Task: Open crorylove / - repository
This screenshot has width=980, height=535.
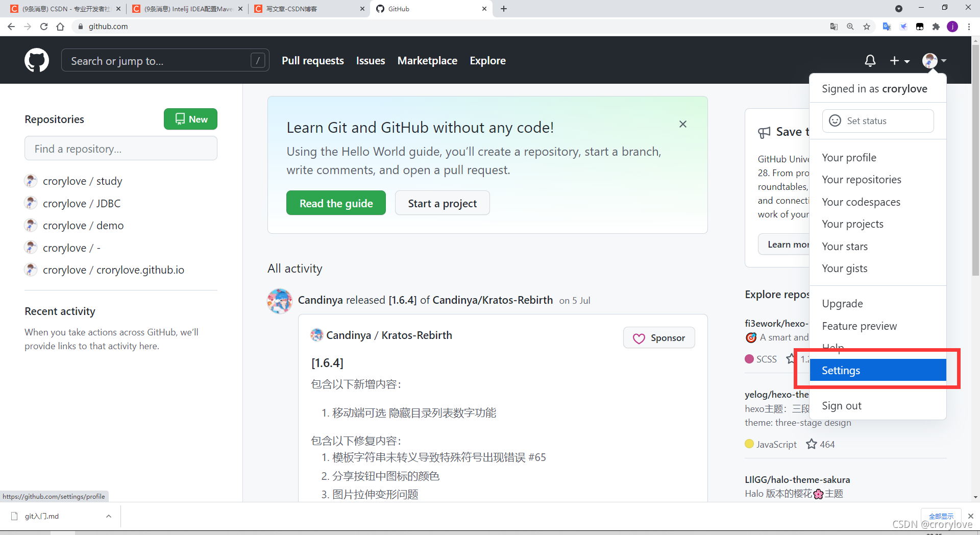Action: (71, 248)
